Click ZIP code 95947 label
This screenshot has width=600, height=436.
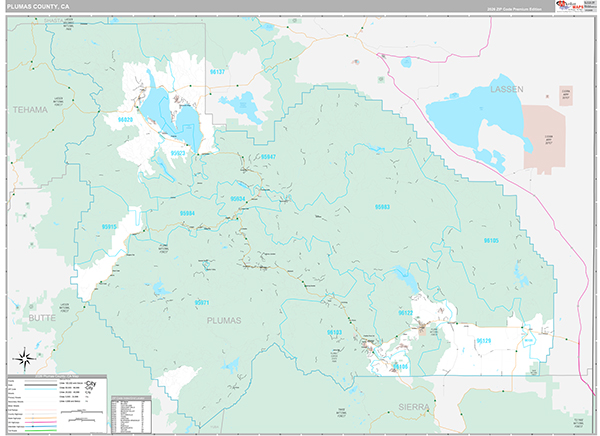(268, 157)
